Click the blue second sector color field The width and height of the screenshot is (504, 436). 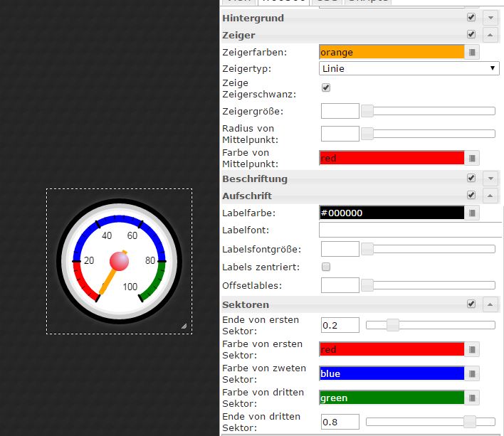(392, 373)
